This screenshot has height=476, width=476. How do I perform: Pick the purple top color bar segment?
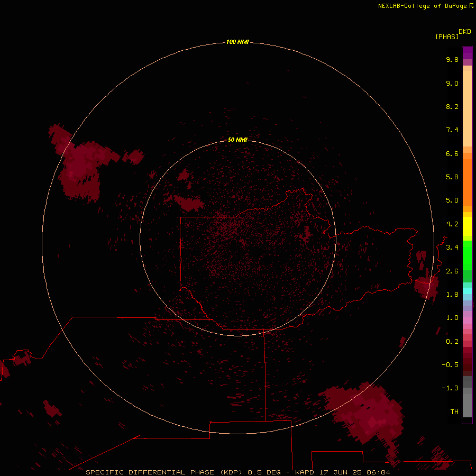tap(467, 53)
